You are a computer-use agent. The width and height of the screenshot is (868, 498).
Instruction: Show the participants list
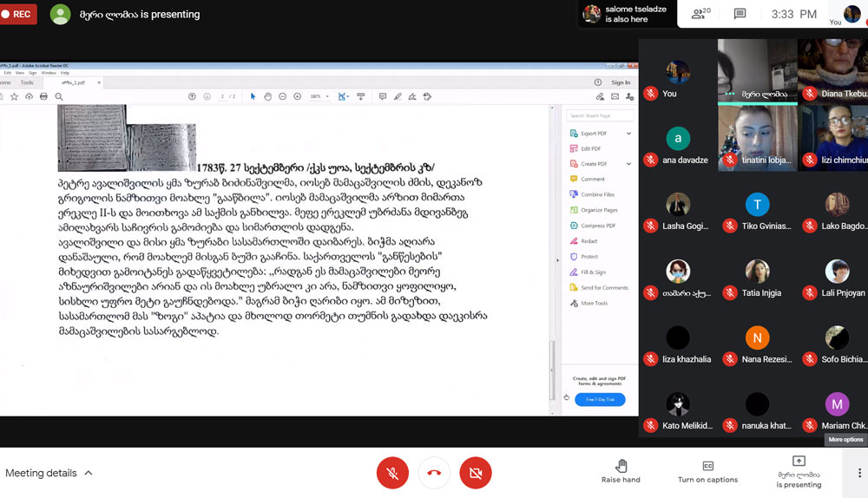(x=699, y=14)
